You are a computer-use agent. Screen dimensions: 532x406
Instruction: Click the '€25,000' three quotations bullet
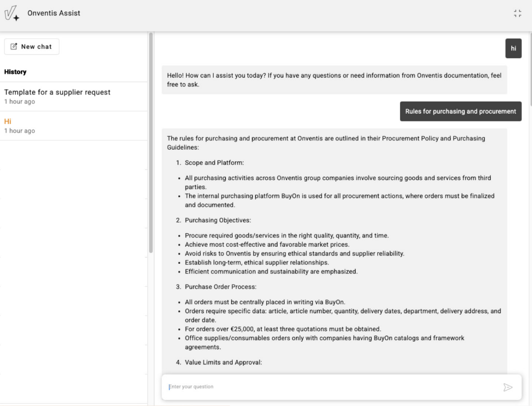[283, 329]
